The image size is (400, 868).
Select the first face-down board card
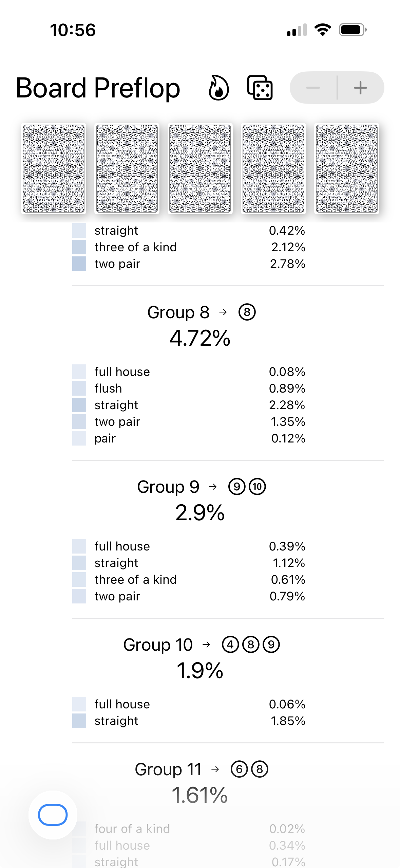tap(54, 168)
